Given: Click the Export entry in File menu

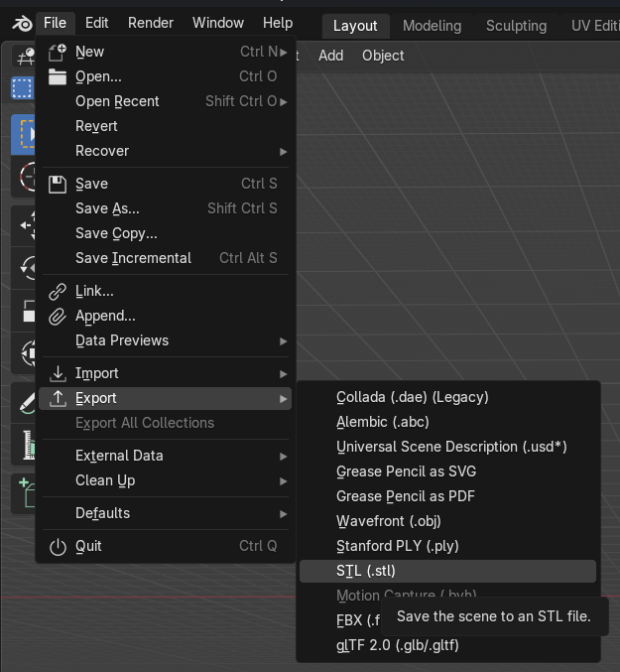Looking at the screenshot, I should (166, 399).
